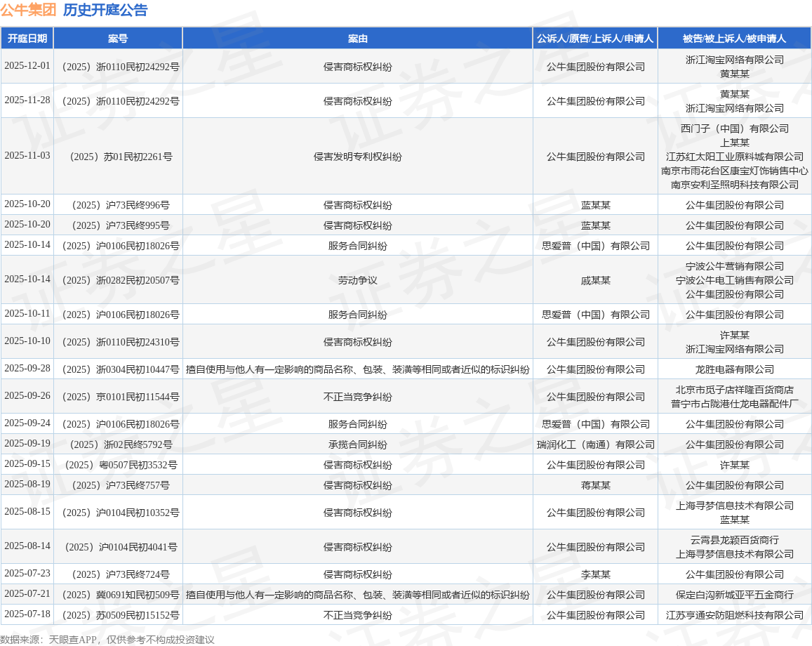Click case number (2025)沪73民终995号

coord(121,225)
